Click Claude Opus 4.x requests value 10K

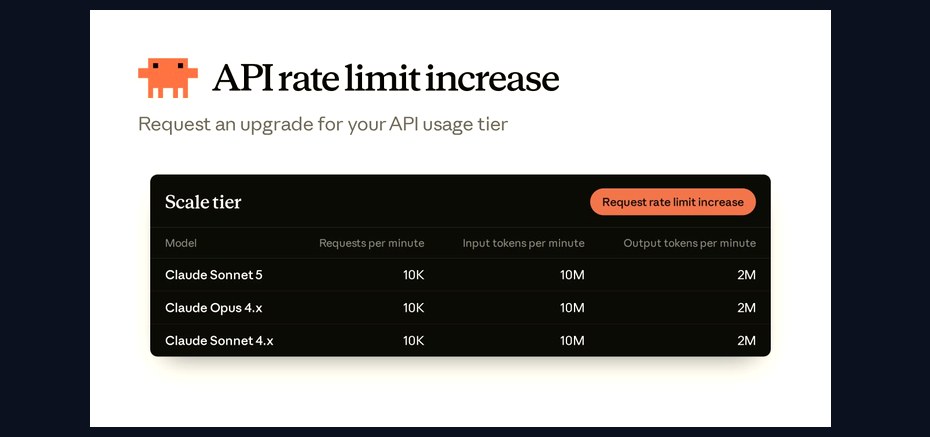point(414,308)
